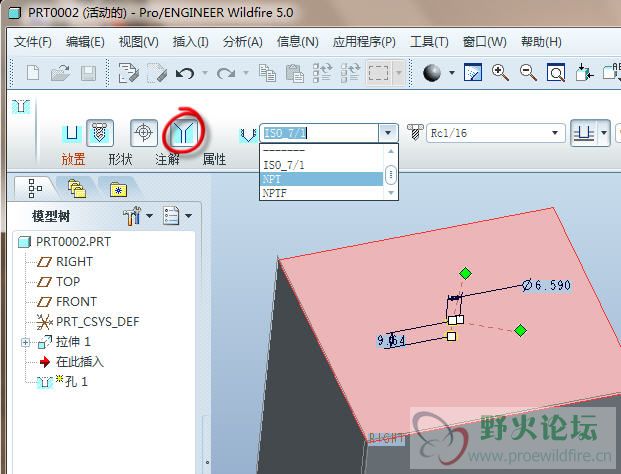Screen dimensions: 621x474
Task: Choose NPT in dropdown list
Action: coord(321,179)
